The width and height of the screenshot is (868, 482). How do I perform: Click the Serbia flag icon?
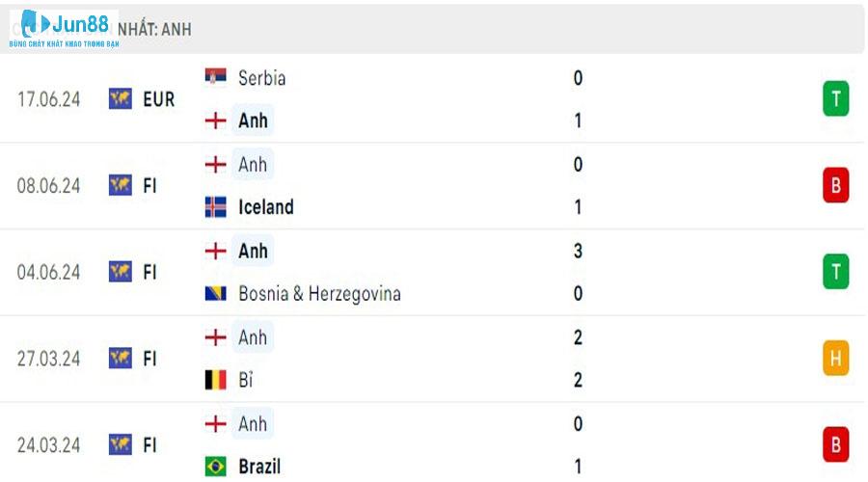[215, 78]
